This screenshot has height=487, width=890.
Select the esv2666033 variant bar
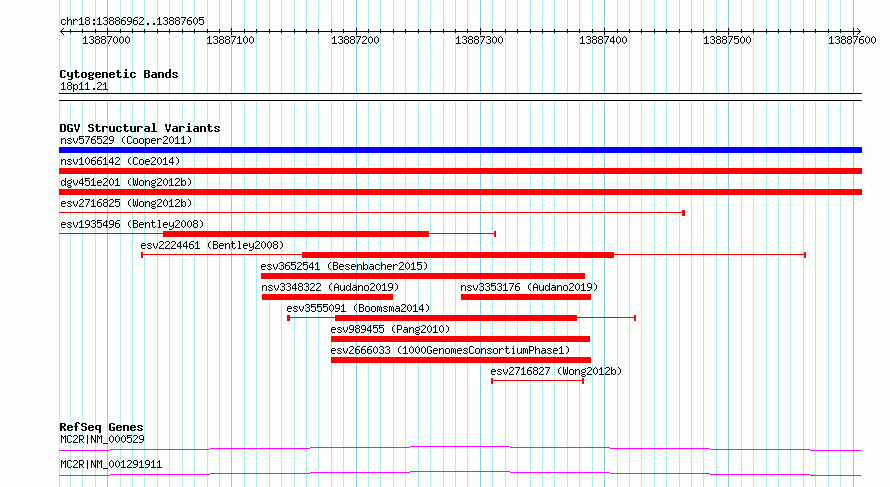click(x=461, y=360)
